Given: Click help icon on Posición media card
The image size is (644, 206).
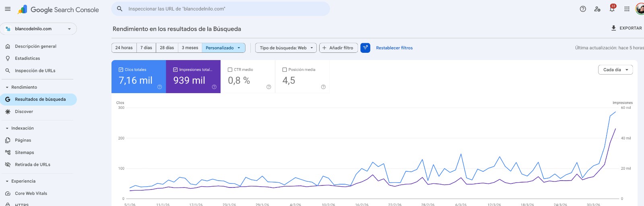Looking at the screenshot, I should (323, 87).
